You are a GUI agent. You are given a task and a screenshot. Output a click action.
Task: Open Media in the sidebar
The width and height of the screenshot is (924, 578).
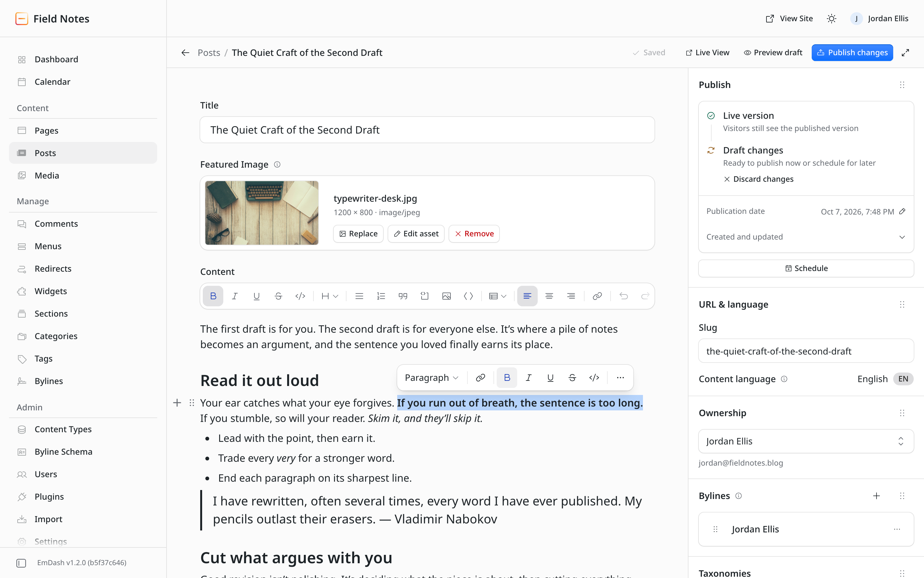(83, 175)
